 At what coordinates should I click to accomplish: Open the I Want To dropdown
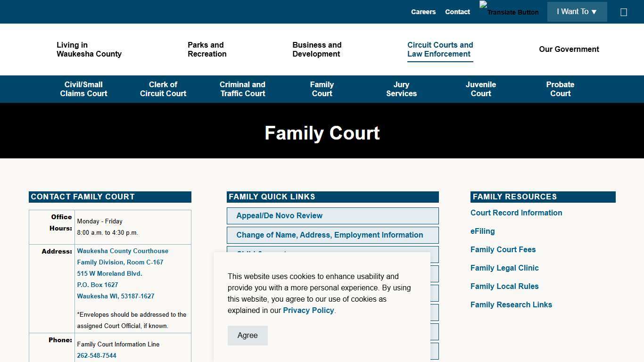(x=577, y=11)
